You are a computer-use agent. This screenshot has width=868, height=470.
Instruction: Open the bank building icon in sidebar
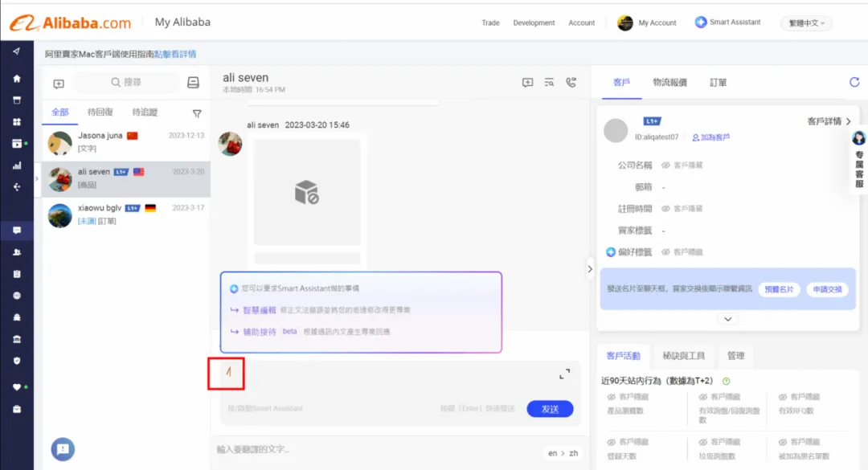tap(17, 339)
